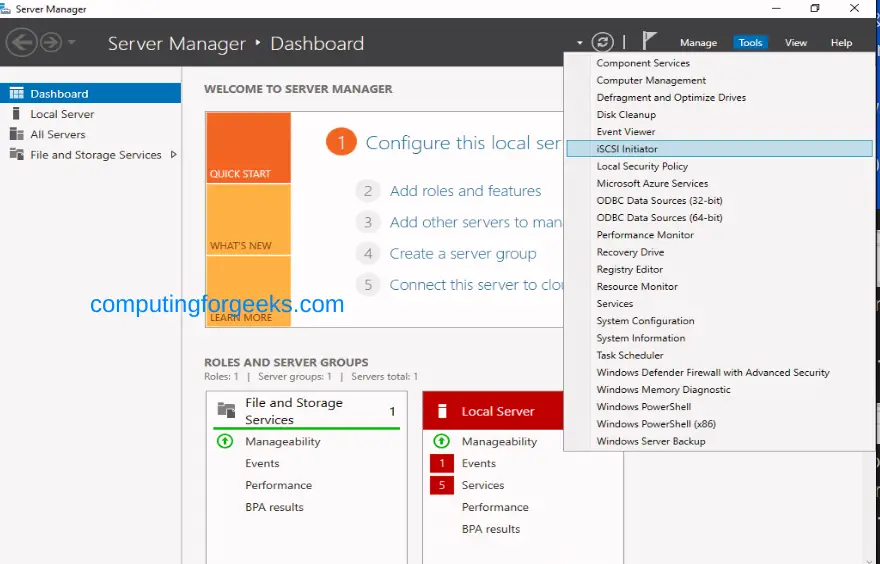Open the notifications flag
The image size is (880, 564).
[649, 40]
